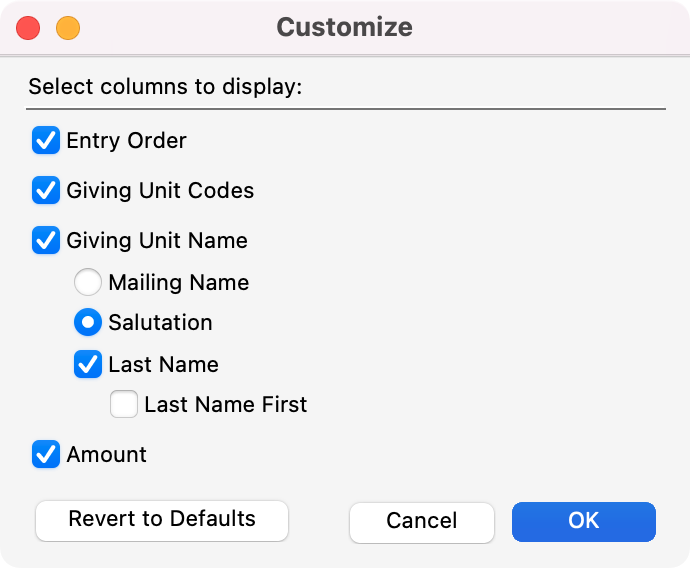Select the Mailing Name radio button
This screenshot has height=568, width=690.
point(88,283)
